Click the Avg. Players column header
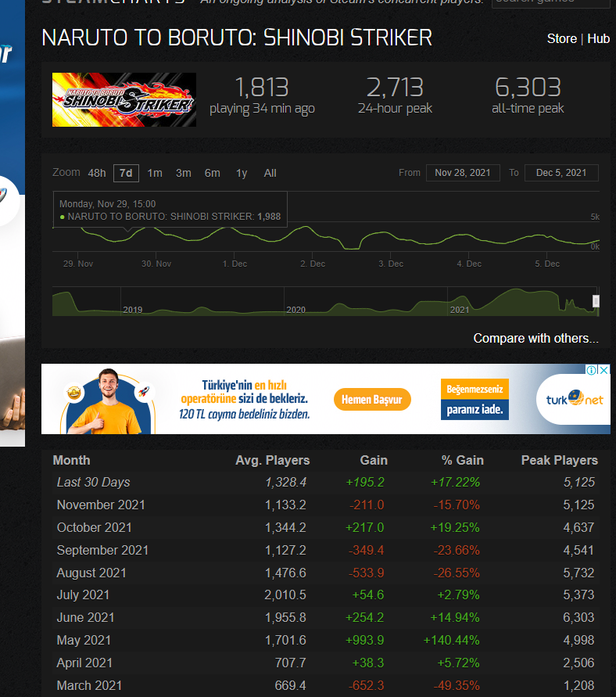 [x=272, y=461]
